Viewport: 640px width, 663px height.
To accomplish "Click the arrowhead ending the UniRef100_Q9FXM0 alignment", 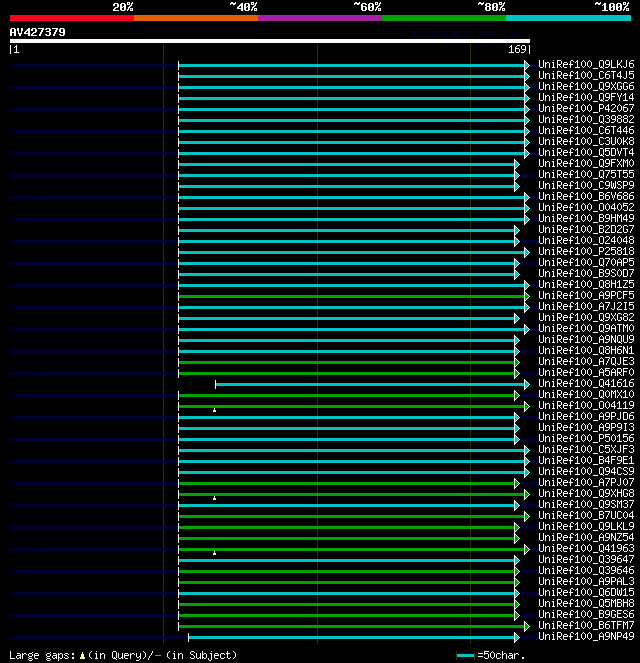I will 517,164.
